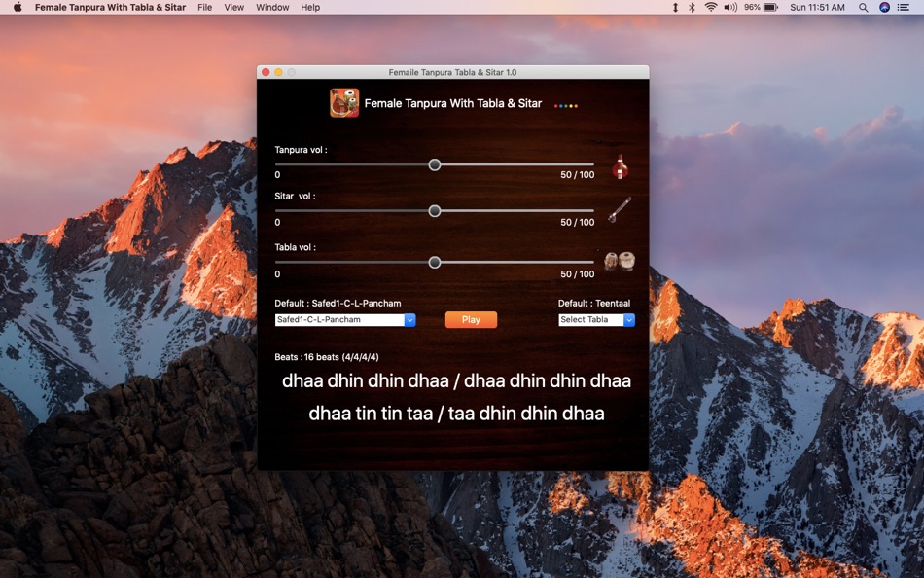Click the window title Femaile Tanpura Tabla & Sitar 1.0
The width and height of the screenshot is (924, 578).
452,72
